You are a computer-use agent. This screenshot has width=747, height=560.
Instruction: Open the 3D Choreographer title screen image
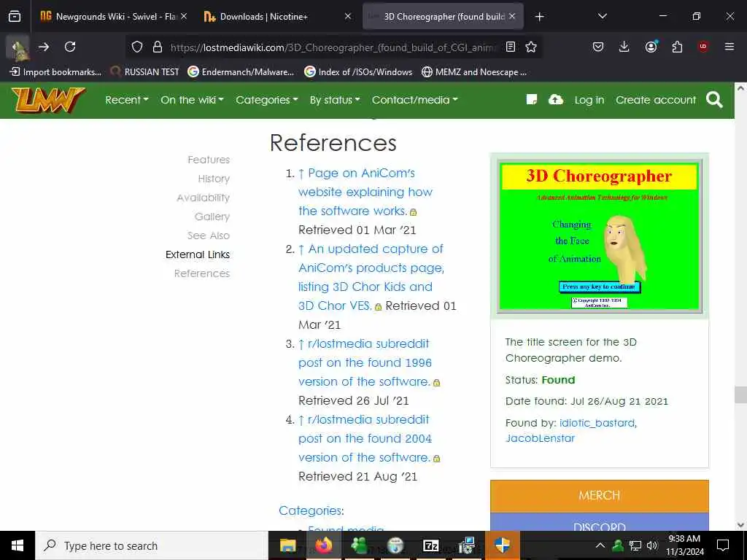600,236
